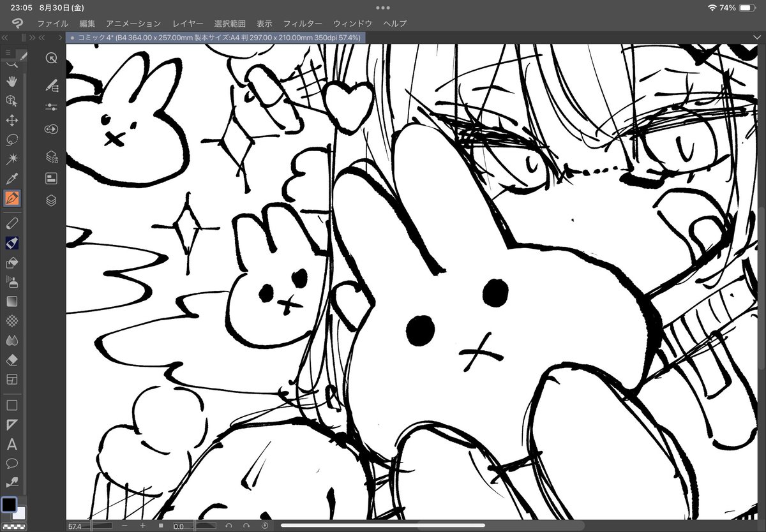Open the ヘルプ menu
The width and height of the screenshot is (766, 532).
pyautogui.click(x=395, y=23)
